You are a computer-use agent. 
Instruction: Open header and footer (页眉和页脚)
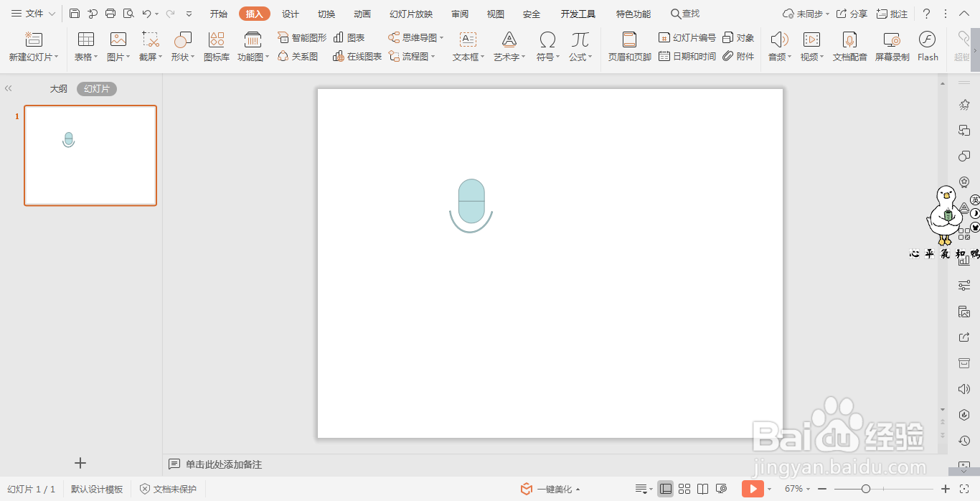pos(629,47)
